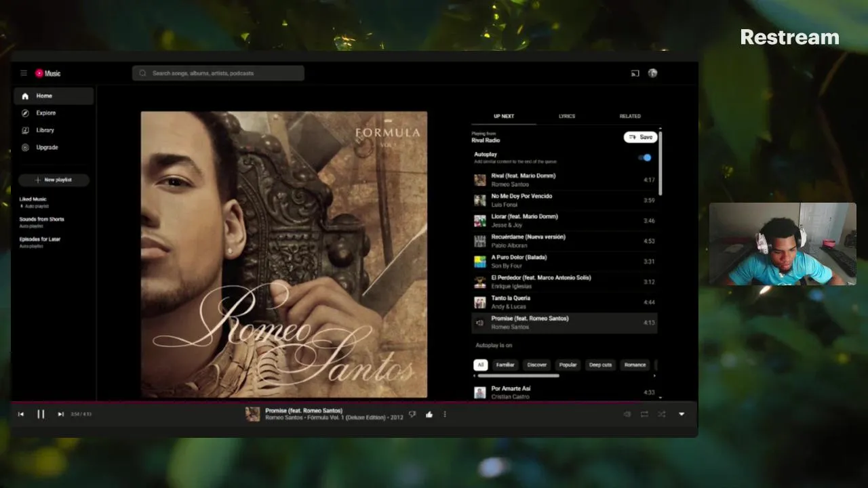This screenshot has width=868, height=488.
Task: Play Por Amarte Así by Cristian Castro
Action: pos(564,392)
